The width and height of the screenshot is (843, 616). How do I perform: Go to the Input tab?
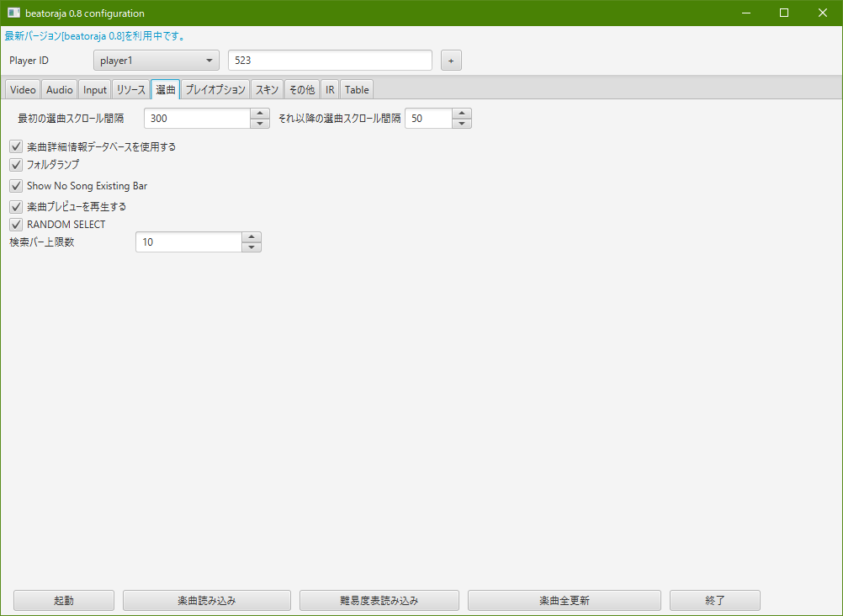pyautogui.click(x=94, y=90)
